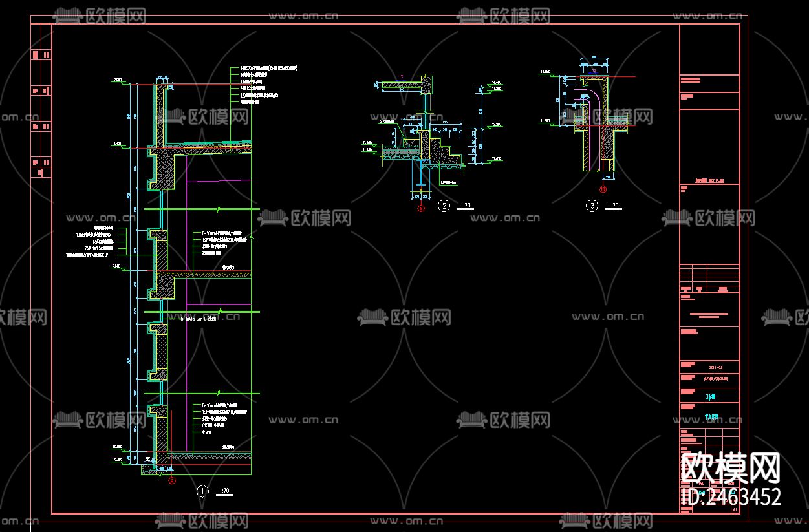The image size is (809, 532).
Task: Click the A1 sheet size cell in title block
Action: (735, 509)
